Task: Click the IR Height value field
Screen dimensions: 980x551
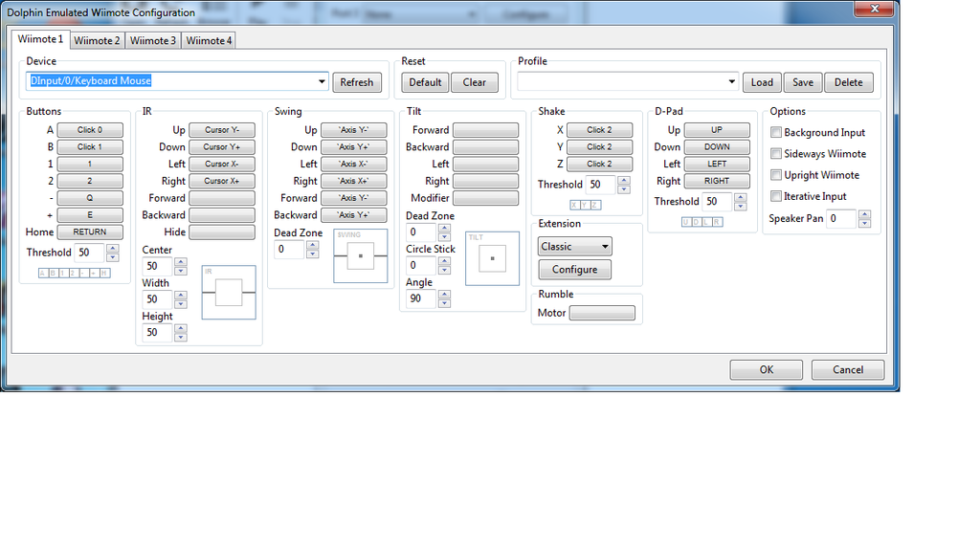Action: click(x=158, y=332)
